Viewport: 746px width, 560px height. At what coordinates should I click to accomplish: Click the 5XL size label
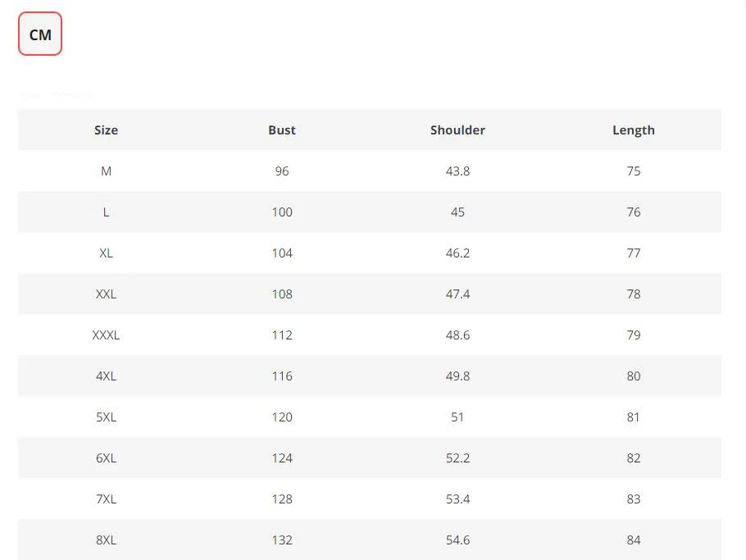click(106, 417)
